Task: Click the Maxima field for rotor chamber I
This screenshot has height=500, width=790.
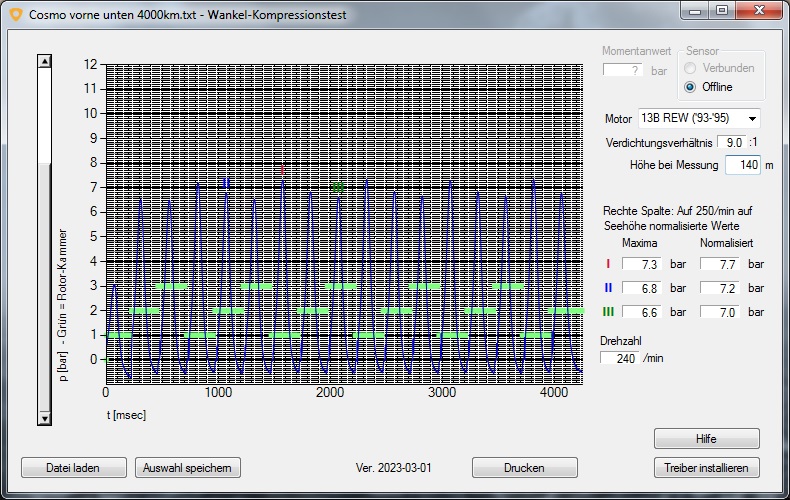Action: point(642,265)
